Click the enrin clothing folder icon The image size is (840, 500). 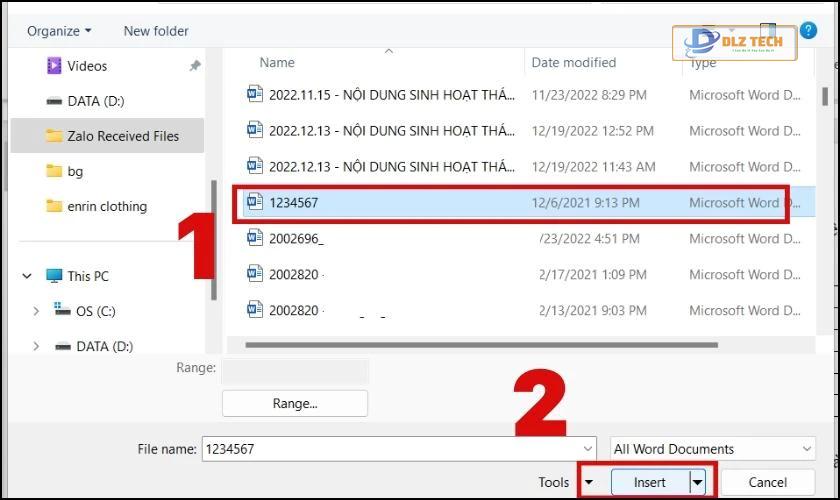point(54,206)
